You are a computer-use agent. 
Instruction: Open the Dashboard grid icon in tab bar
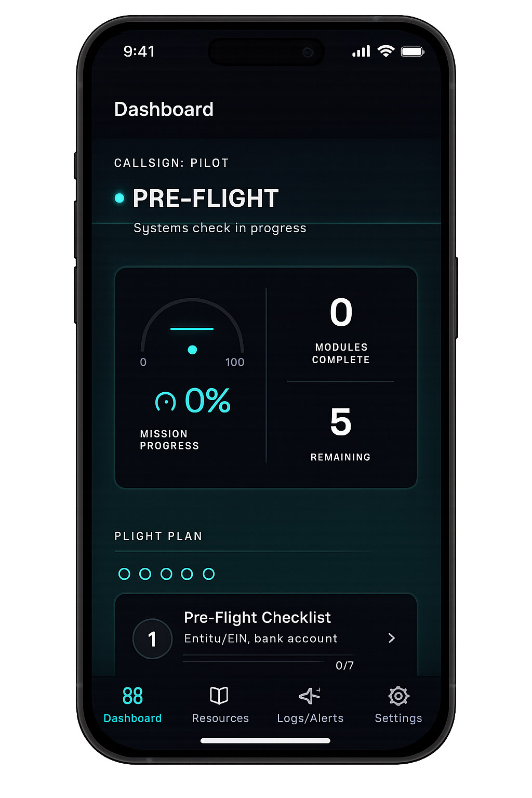pos(132,696)
